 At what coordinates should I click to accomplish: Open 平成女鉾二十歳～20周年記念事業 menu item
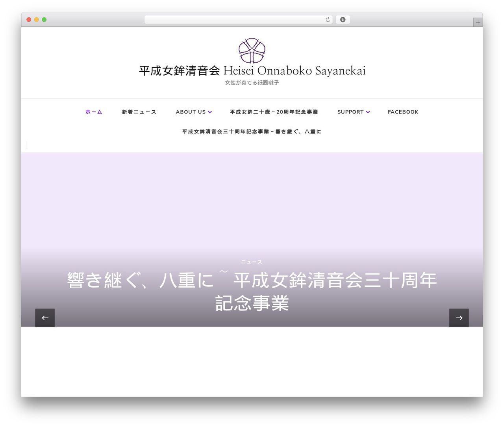click(x=274, y=112)
